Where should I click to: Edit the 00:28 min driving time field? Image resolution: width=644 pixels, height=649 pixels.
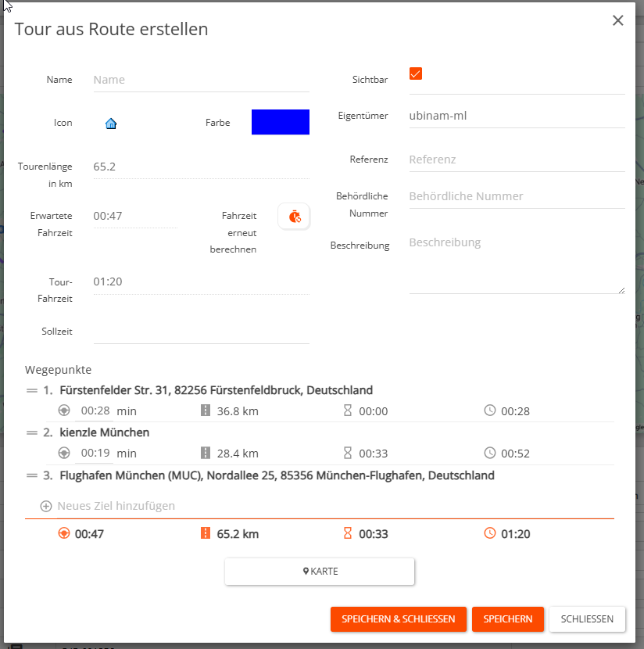click(95, 411)
